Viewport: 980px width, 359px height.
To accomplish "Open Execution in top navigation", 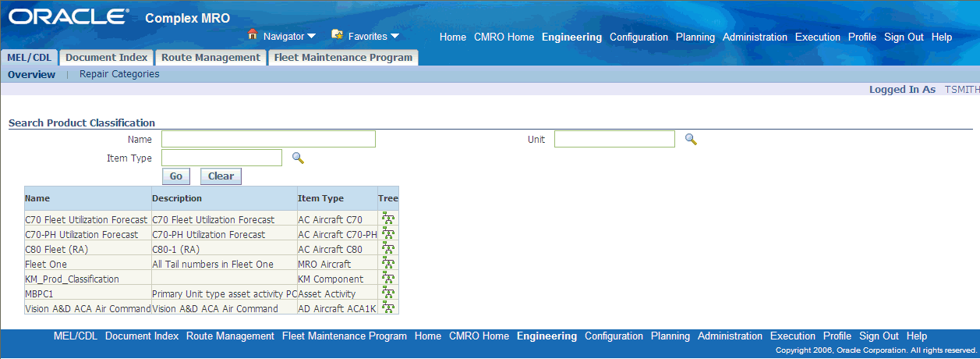I will 818,37.
